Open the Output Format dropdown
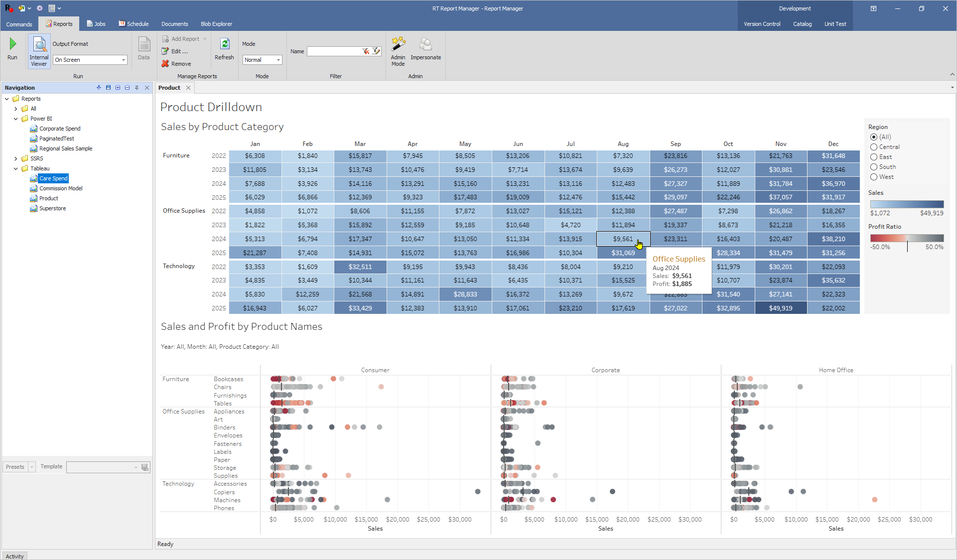This screenshot has height=560, width=957. [x=124, y=60]
